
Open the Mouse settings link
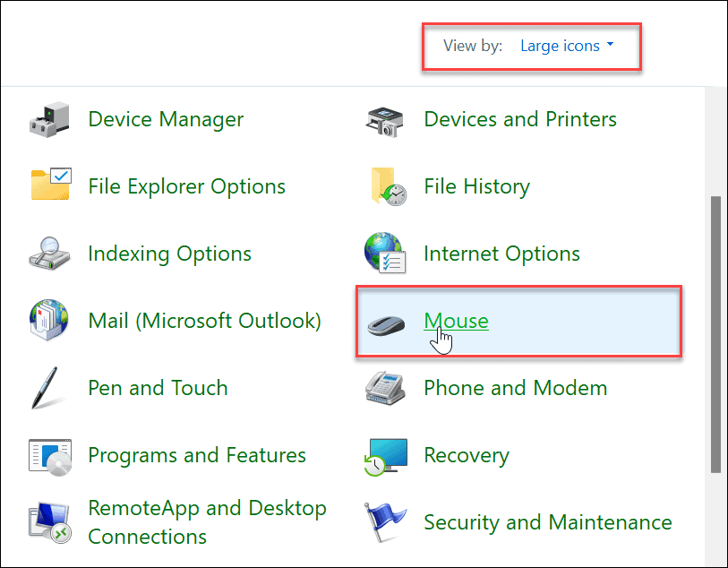[x=456, y=321]
